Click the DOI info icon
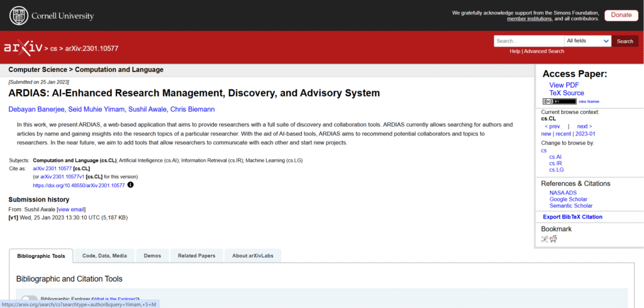Image resolution: width=644 pixels, height=308 pixels. [131, 185]
